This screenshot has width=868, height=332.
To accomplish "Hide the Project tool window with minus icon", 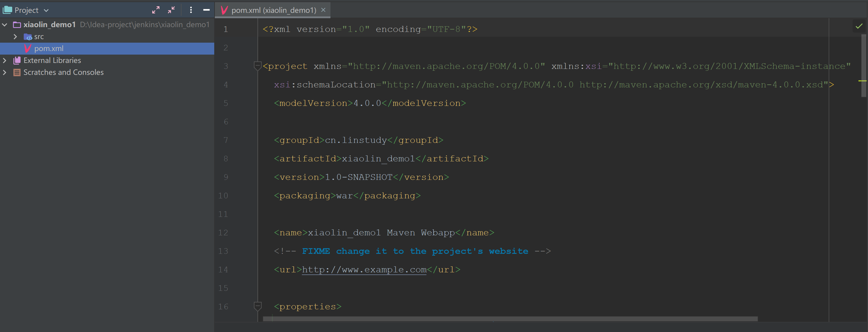I will pos(206,10).
